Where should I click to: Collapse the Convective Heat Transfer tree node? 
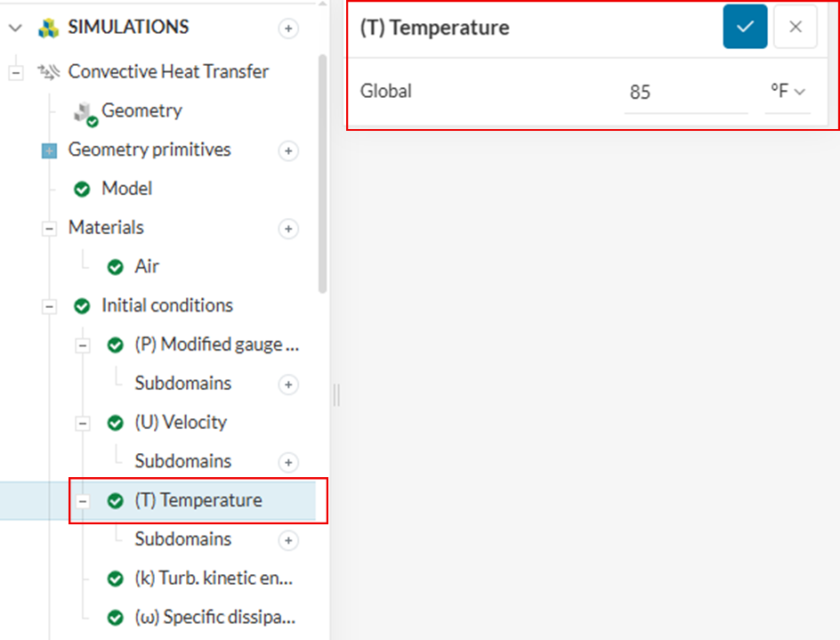[x=15, y=72]
